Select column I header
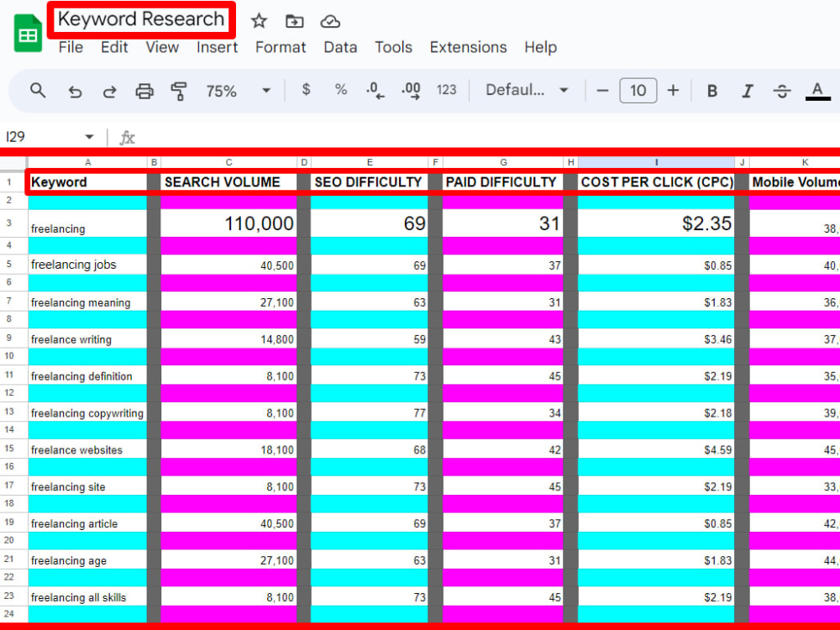Image resolution: width=840 pixels, height=630 pixels. (656, 162)
